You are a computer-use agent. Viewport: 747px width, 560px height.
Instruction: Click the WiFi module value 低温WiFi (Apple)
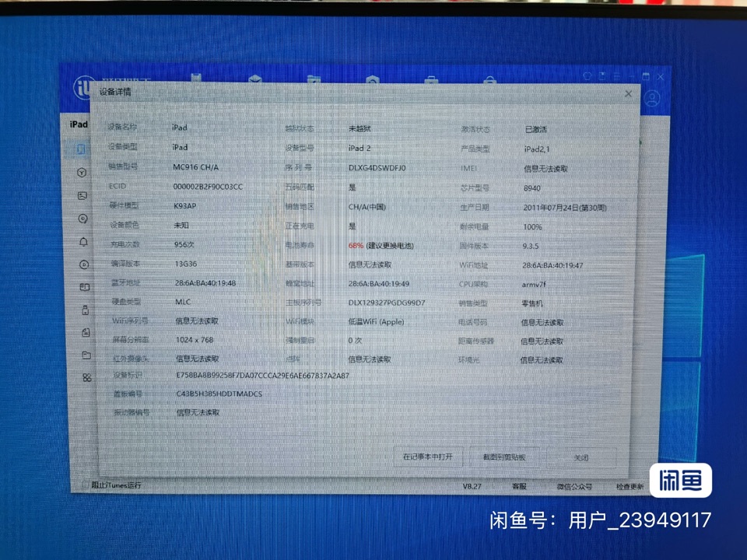click(377, 321)
